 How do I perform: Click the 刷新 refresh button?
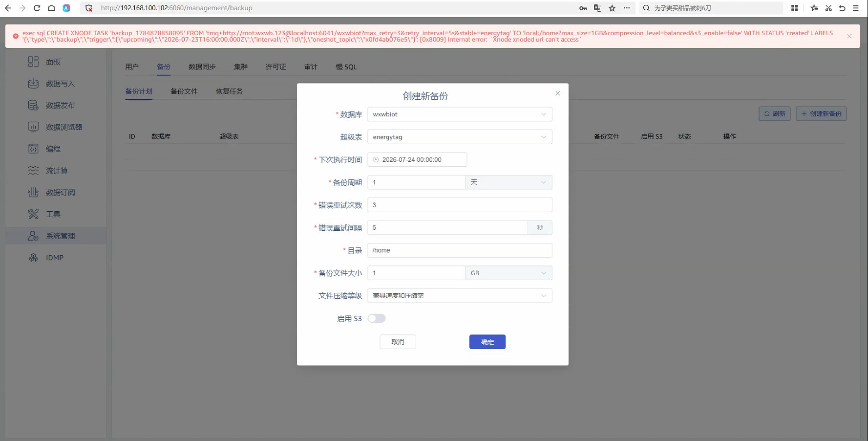(775, 114)
